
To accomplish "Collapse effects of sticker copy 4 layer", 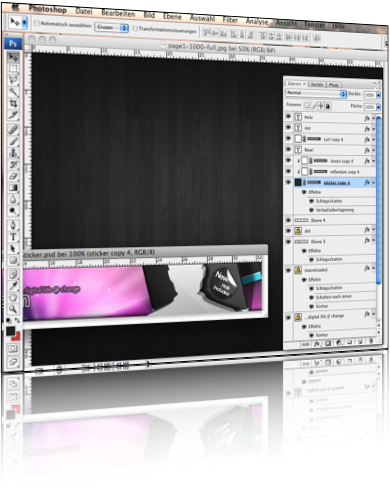I will point(373,182).
